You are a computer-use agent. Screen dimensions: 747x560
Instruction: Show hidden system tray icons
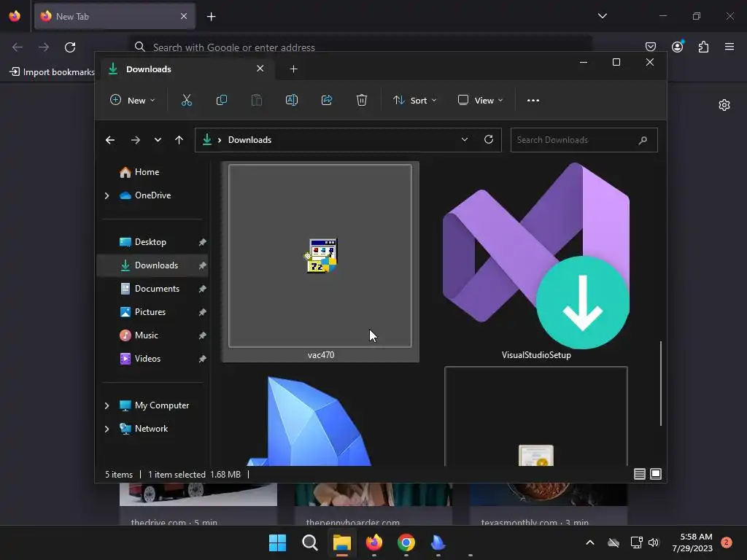[589, 542]
